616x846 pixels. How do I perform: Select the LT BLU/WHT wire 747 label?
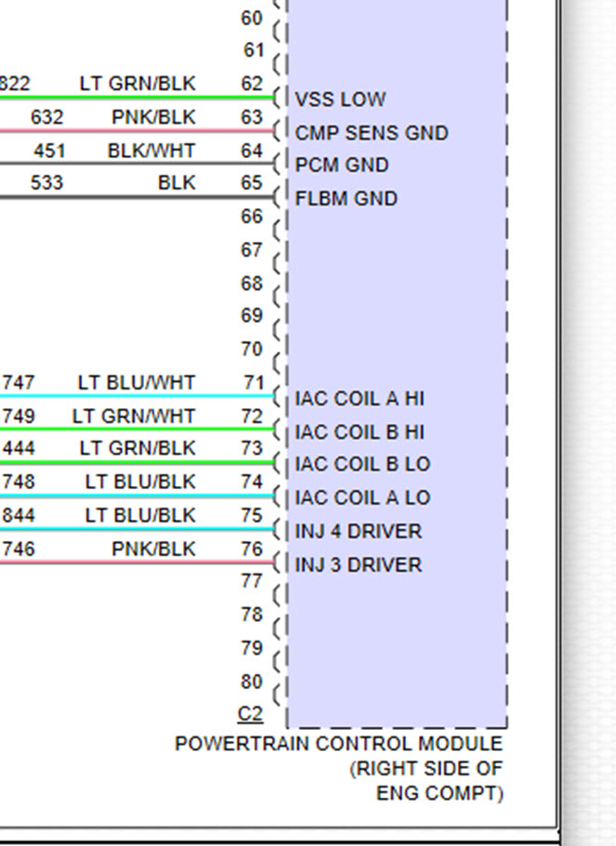pyautogui.click(x=137, y=382)
